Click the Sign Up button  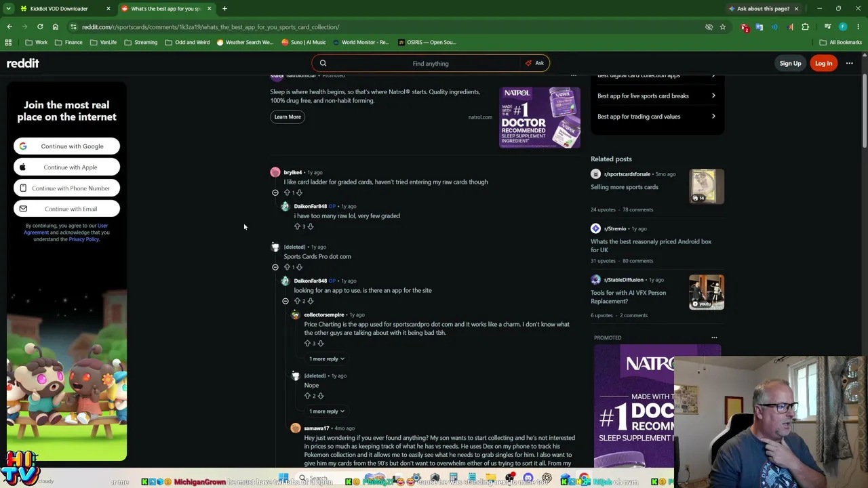pyautogui.click(x=790, y=63)
